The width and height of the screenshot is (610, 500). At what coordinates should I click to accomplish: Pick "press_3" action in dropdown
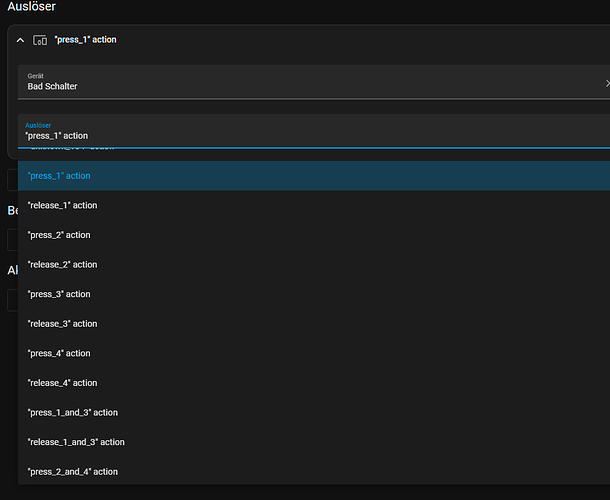(314, 294)
